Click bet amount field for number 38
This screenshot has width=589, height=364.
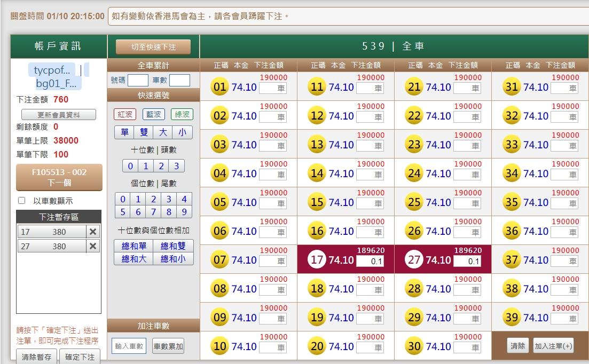564,290
